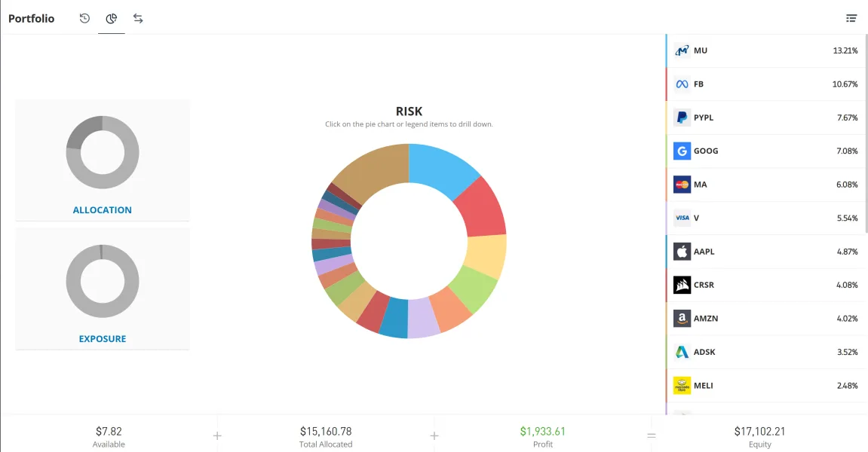Click the PayPal logo icon
868x452 pixels.
pyautogui.click(x=682, y=118)
